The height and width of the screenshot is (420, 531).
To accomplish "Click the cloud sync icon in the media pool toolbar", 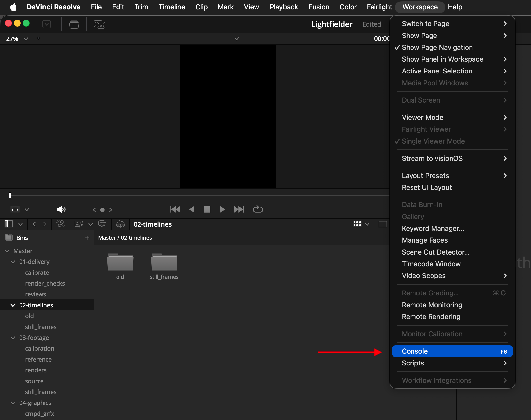I will point(120,224).
